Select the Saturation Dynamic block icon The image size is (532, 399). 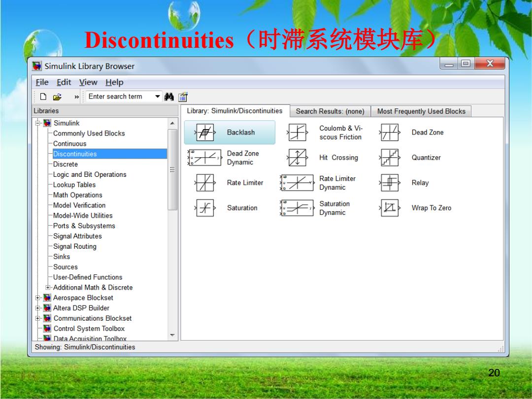pos(297,208)
